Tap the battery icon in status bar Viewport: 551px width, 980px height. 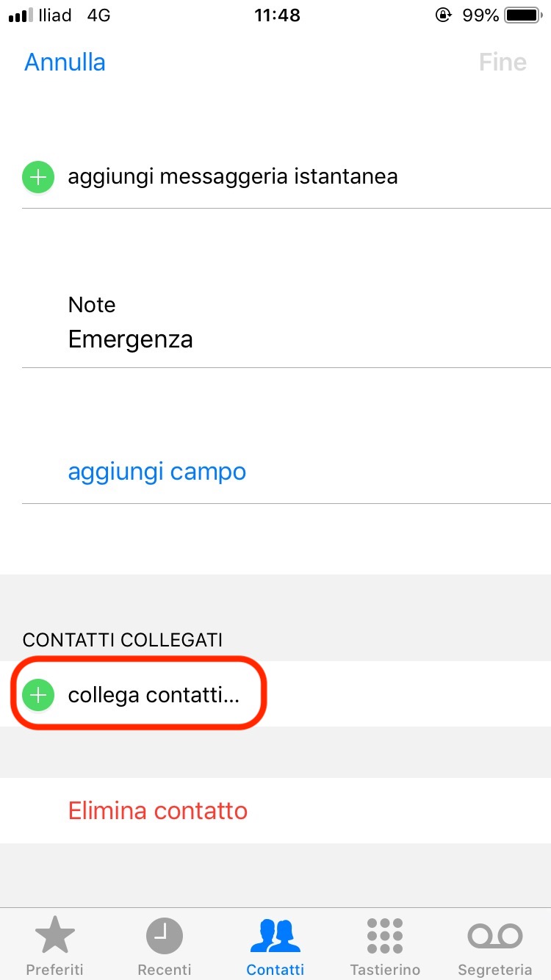click(x=522, y=15)
